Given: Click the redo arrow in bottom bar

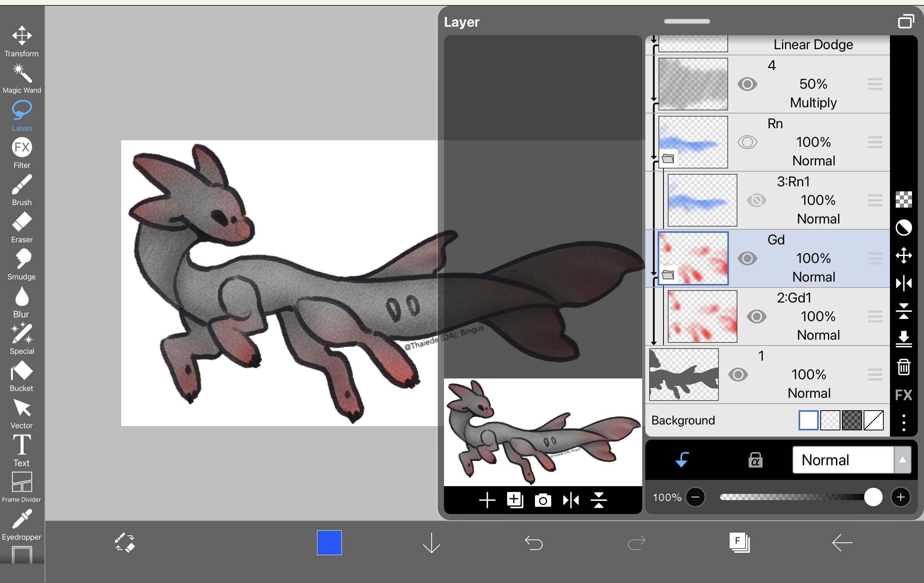Looking at the screenshot, I should pos(636,543).
